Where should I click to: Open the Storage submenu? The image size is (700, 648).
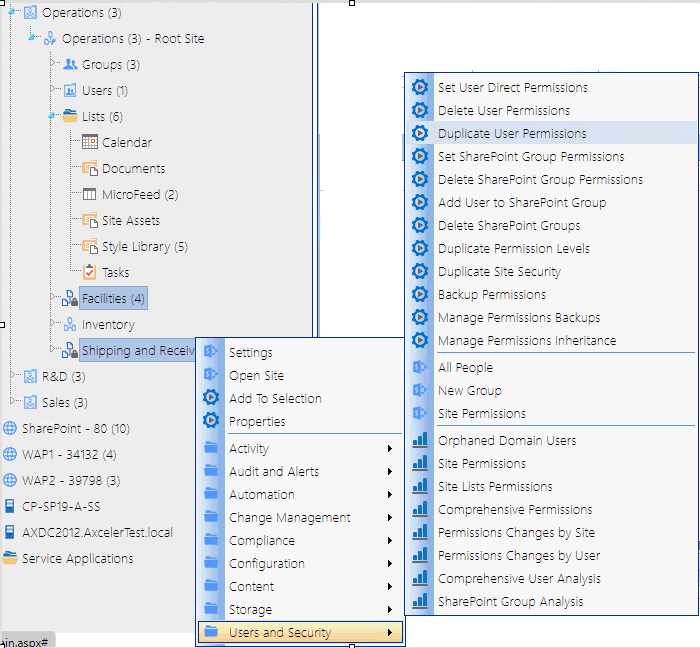pyautogui.click(x=300, y=609)
